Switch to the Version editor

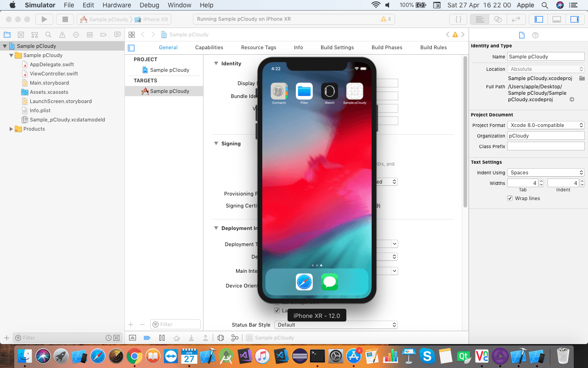point(515,19)
